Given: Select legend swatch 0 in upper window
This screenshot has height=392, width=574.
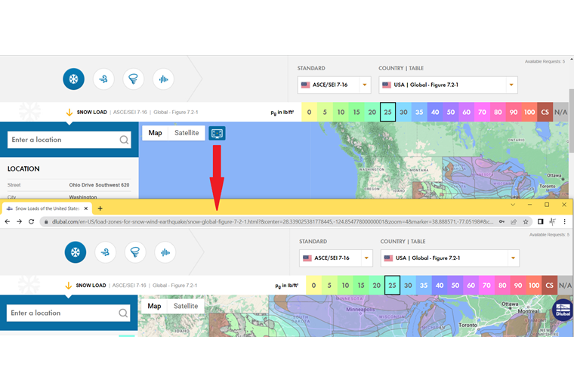Looking at the screenshot, I should 310,113.
